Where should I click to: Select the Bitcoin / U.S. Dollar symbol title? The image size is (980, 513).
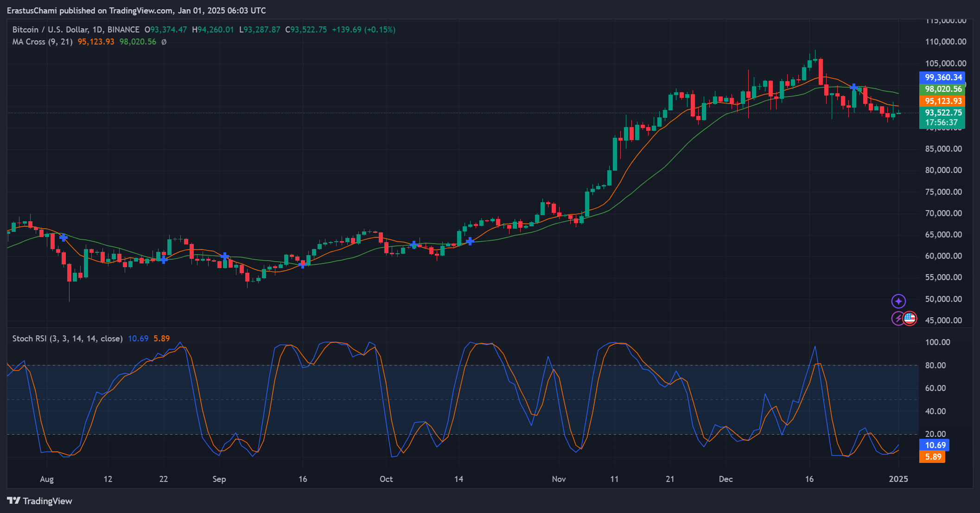pos(76,30)
